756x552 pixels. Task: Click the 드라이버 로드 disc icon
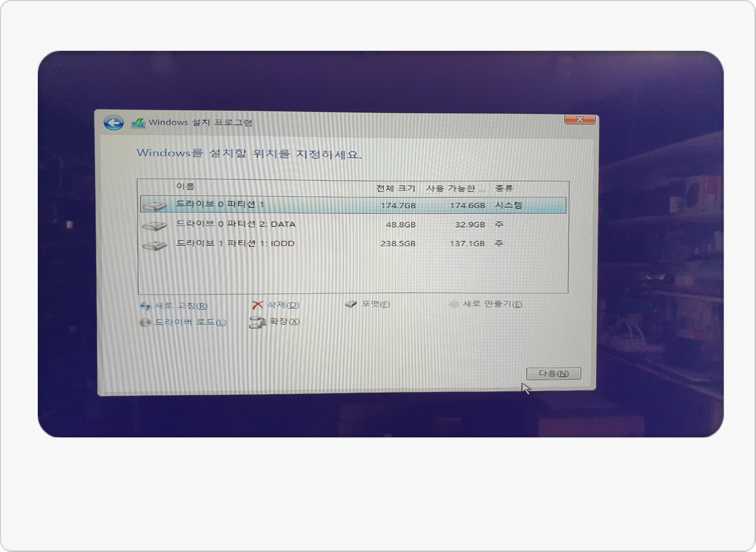[x=145, y=323]
